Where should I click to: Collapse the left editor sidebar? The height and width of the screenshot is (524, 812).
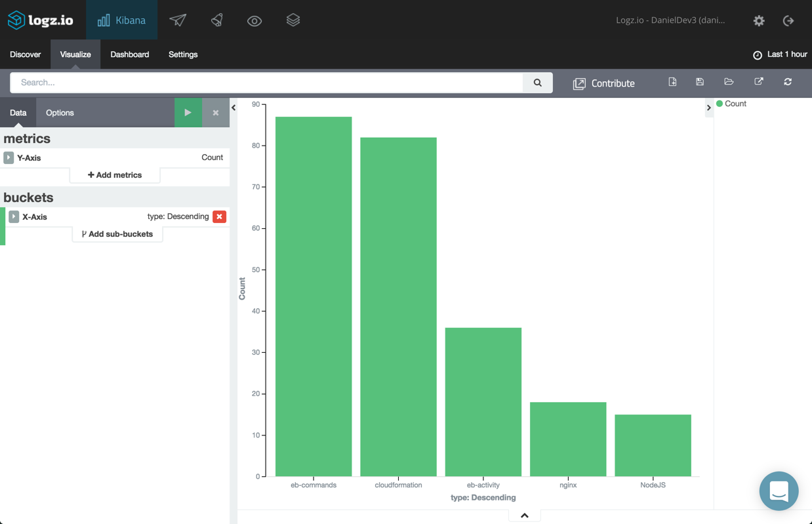tap(233, 108)
